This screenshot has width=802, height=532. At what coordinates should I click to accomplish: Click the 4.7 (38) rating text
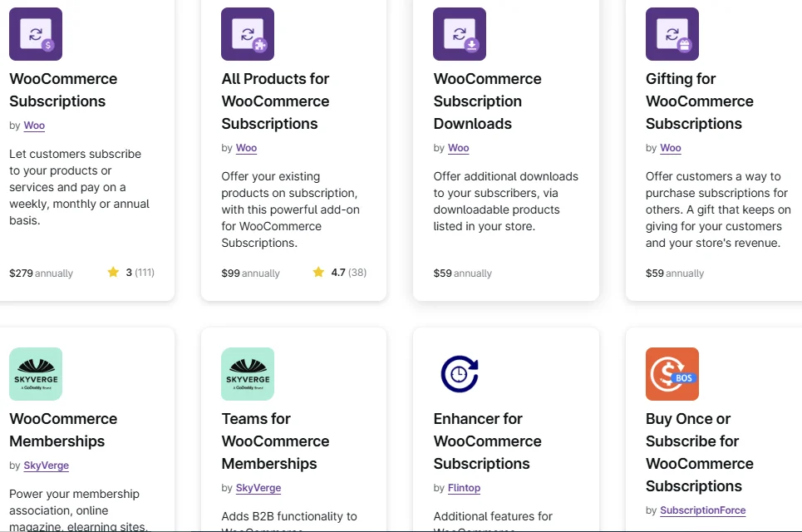(x=349, y=272)
